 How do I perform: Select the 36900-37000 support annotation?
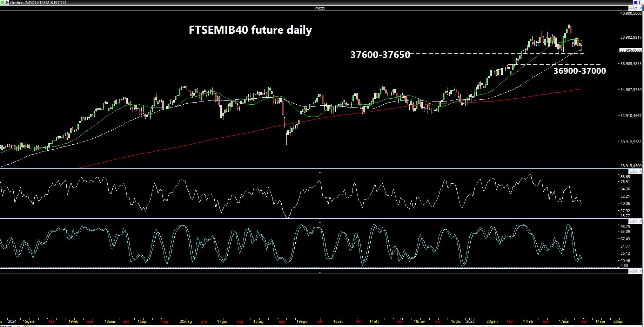coord(579,71)
